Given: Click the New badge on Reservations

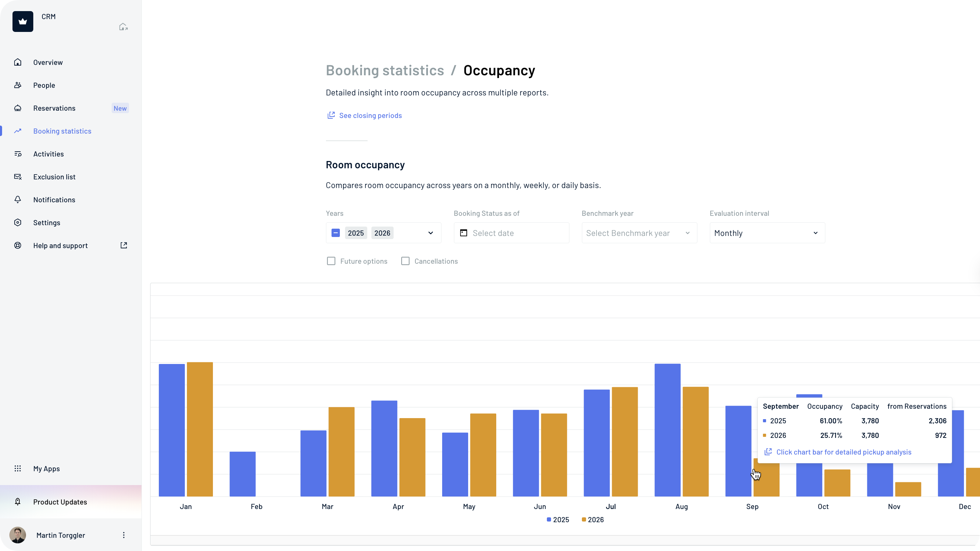Looking at the screenshot, I should tap(120, 108).
